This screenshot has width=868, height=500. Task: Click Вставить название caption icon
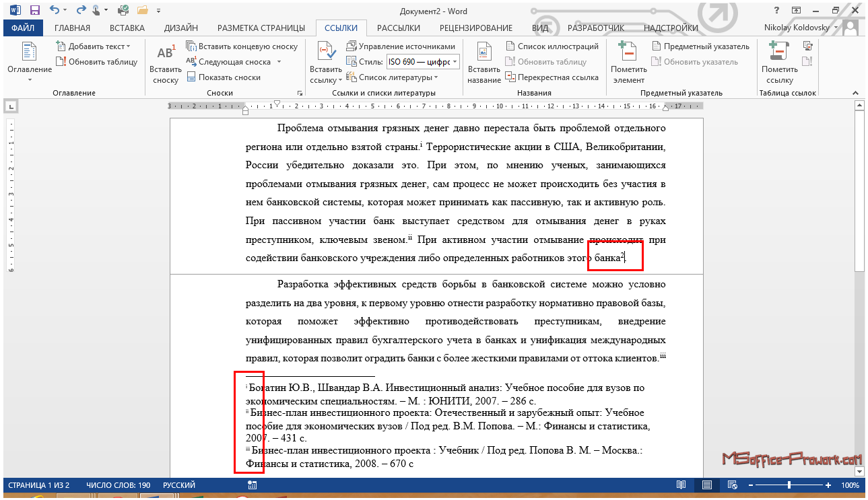[x=483, y=52]
